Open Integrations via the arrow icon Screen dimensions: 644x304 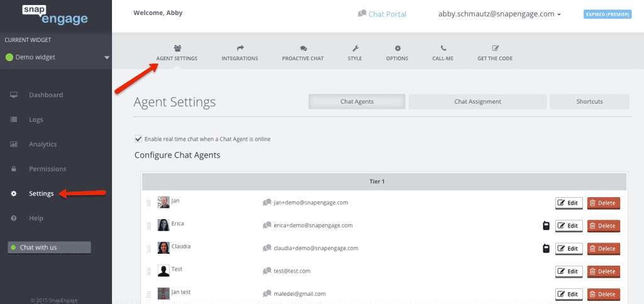240,48
